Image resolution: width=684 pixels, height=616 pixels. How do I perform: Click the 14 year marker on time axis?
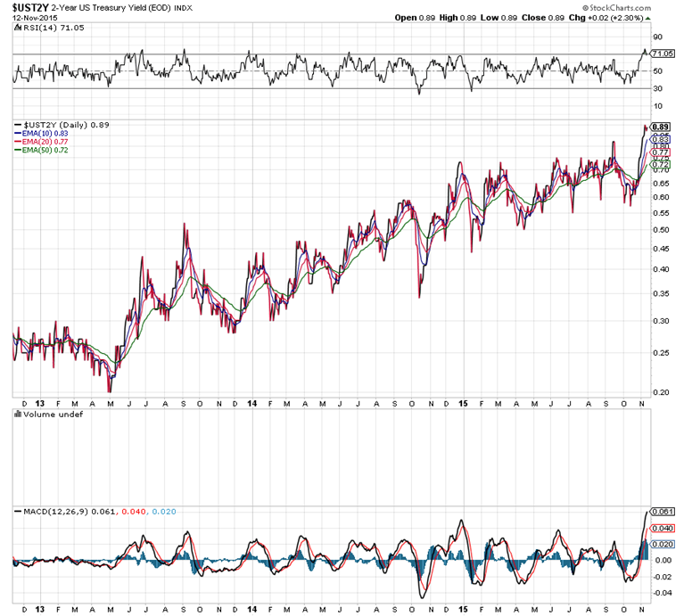pyautogui.click(x=252, y=404)
